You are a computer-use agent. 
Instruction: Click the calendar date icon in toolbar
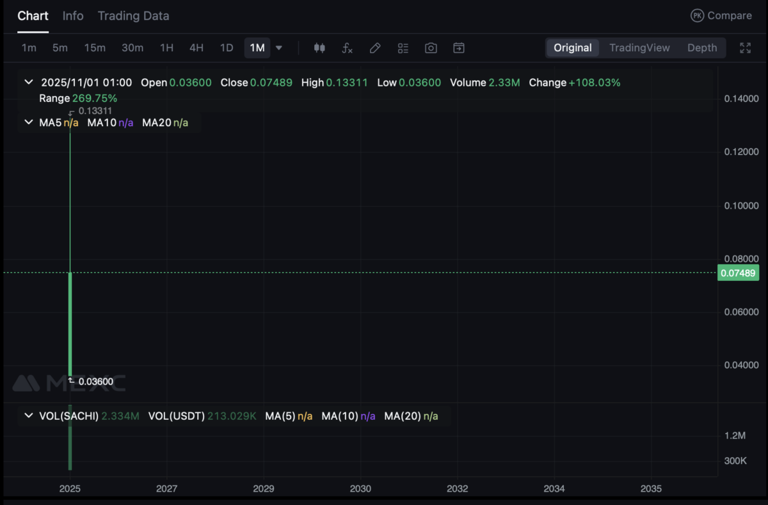(x=459, y=48)
